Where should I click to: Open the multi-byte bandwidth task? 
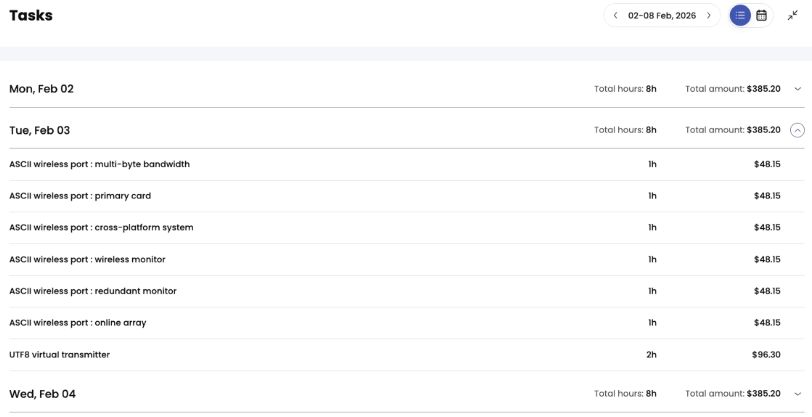[99, 164]
